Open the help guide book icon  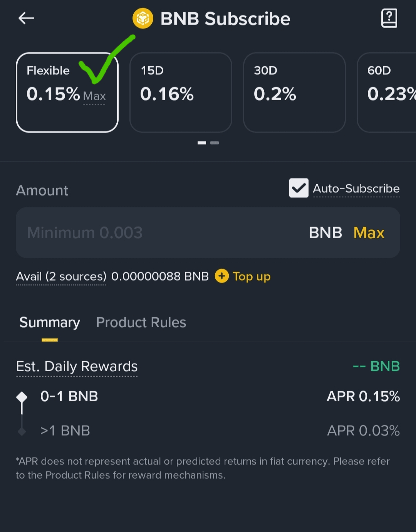(389, 18)
